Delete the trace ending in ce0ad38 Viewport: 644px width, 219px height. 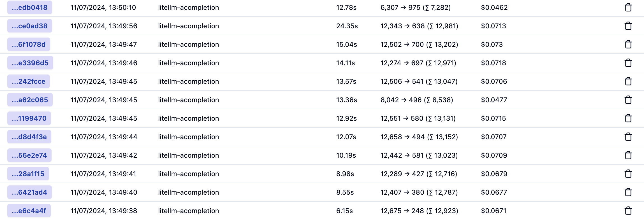[x=628, y=26]
